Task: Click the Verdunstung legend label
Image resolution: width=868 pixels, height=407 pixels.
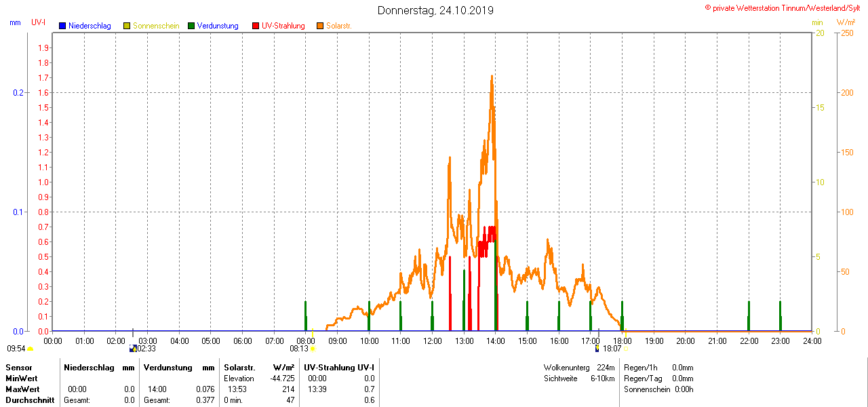Action: click(218, 26)
